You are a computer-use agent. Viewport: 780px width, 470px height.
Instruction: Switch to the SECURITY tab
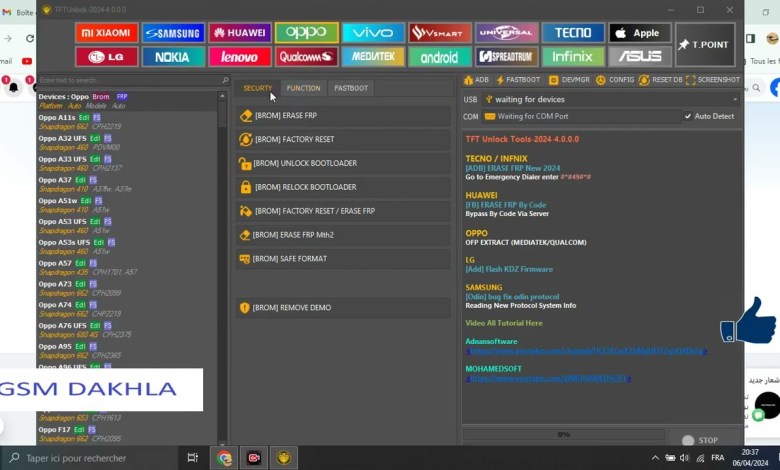coord(258,88)
